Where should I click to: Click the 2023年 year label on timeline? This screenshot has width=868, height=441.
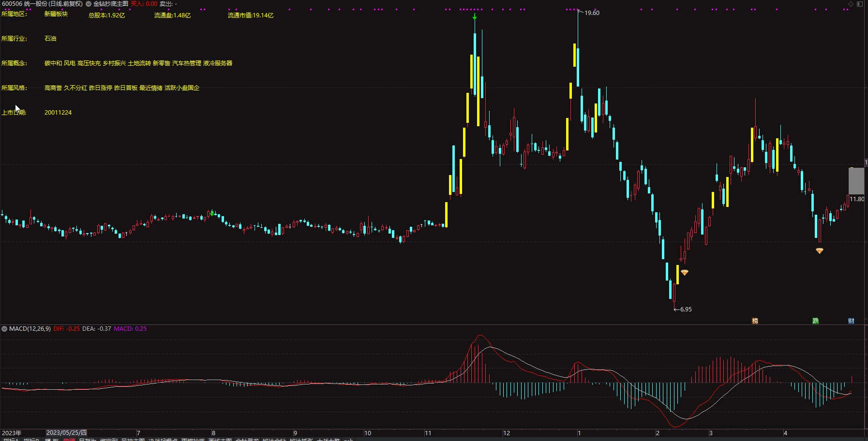(12, 433)
